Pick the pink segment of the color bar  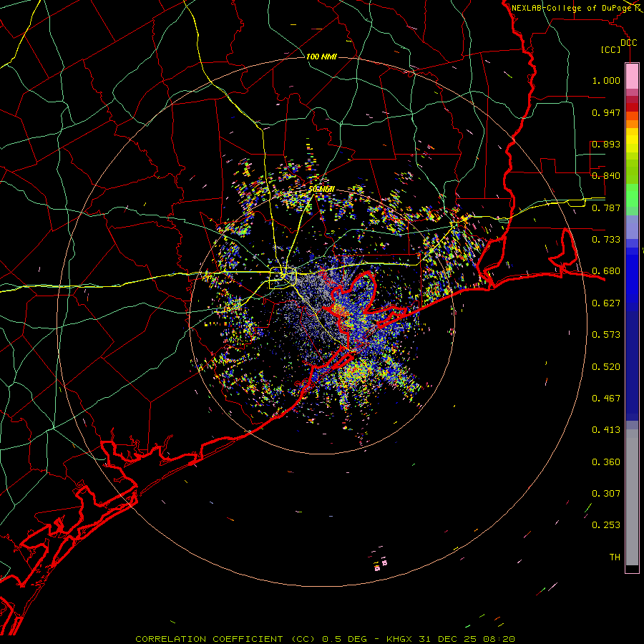click(632, 77)
